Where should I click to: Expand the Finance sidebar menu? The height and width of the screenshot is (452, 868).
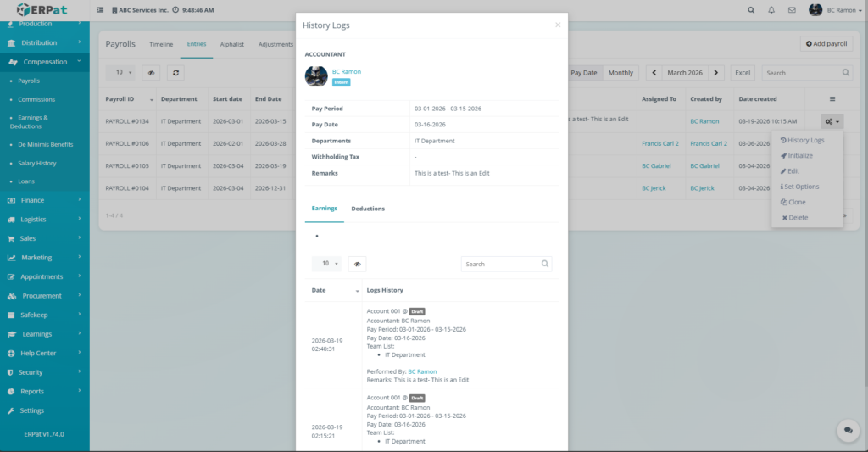click(45, 200)
